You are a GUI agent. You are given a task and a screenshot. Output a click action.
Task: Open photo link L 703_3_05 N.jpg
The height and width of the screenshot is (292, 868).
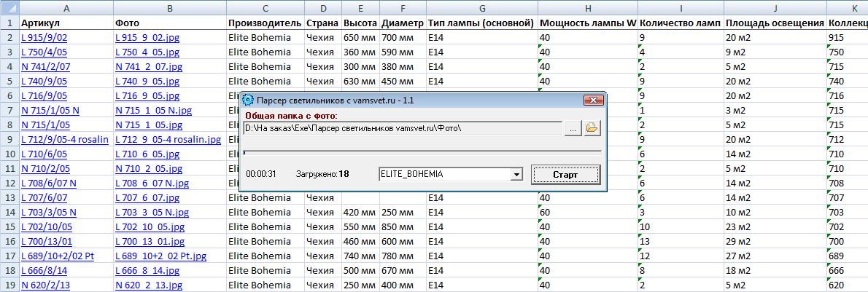point(152,213)
